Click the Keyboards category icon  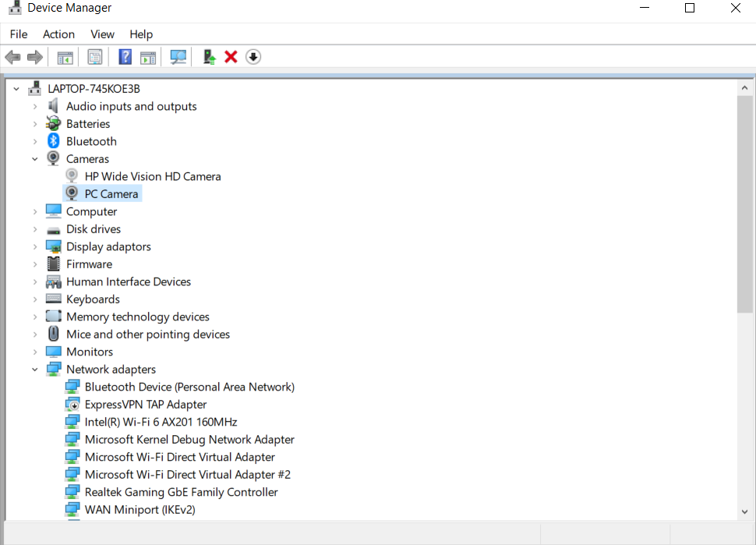click(x=53, y=299)
